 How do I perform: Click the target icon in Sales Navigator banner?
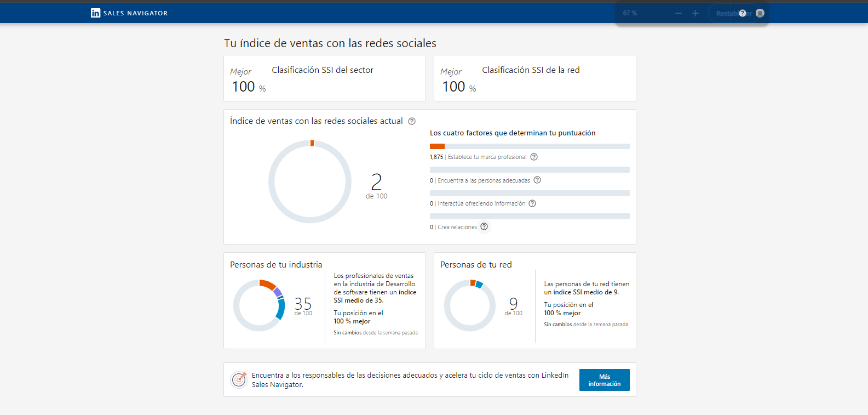point(239,379)
